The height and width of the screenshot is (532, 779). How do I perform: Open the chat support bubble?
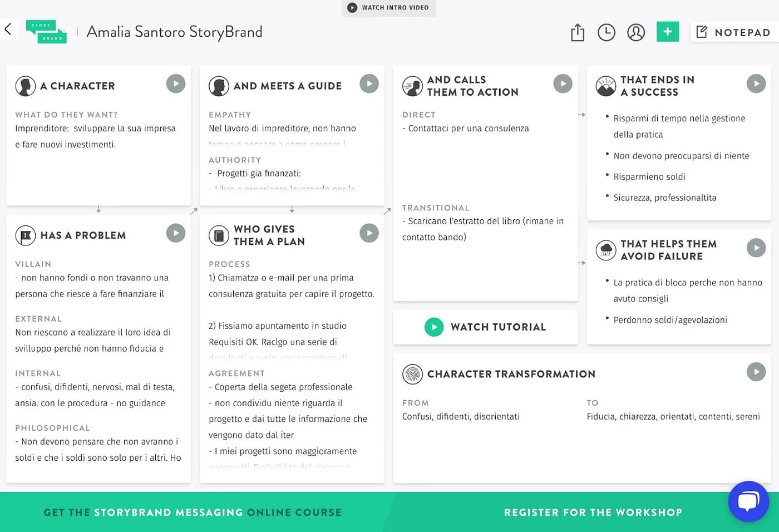748,501
